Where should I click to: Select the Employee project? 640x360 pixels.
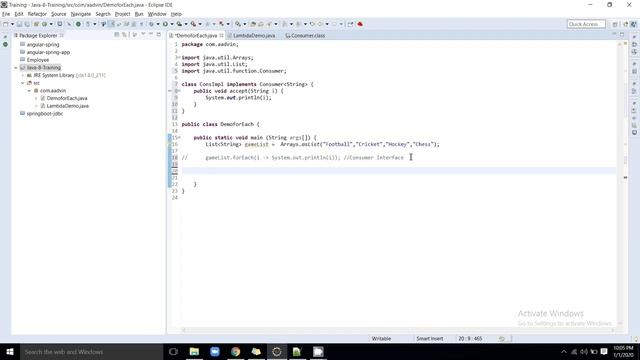[38, 60]
